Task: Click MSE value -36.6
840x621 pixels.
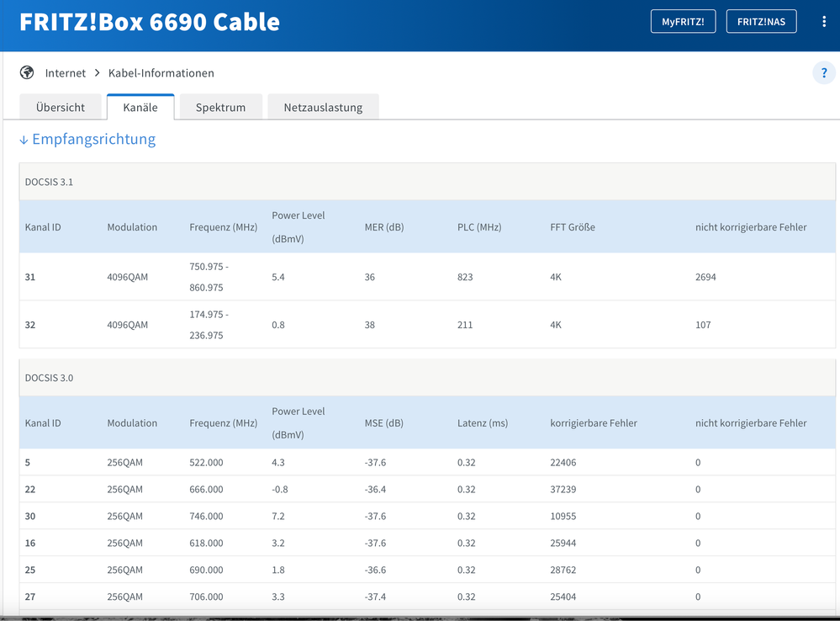Action: [375, 570]
